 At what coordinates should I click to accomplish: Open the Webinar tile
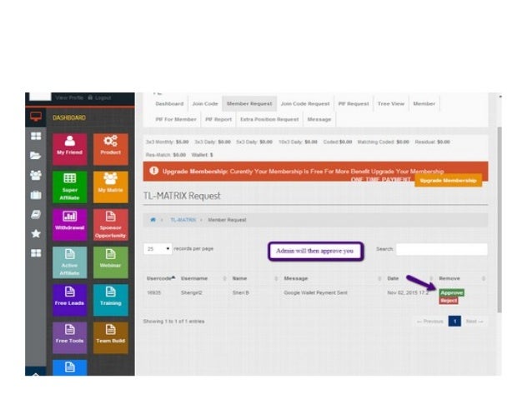click(111, 262)
